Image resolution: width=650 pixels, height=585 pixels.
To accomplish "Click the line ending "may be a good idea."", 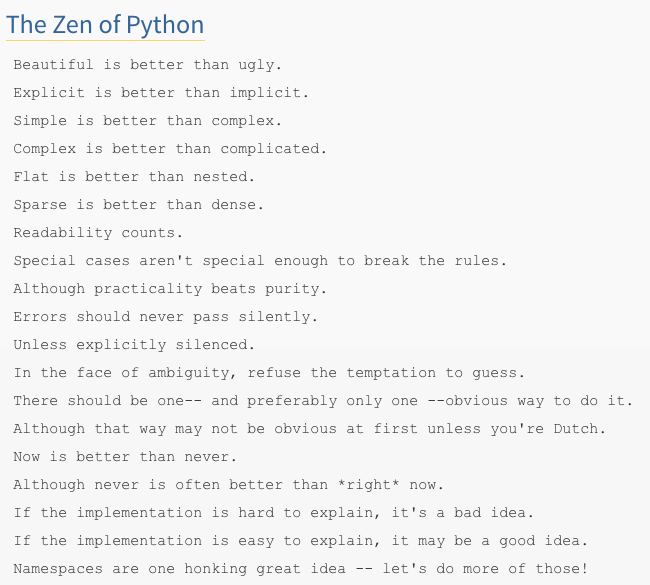I will pyautogui.click(x=300, y=541).
